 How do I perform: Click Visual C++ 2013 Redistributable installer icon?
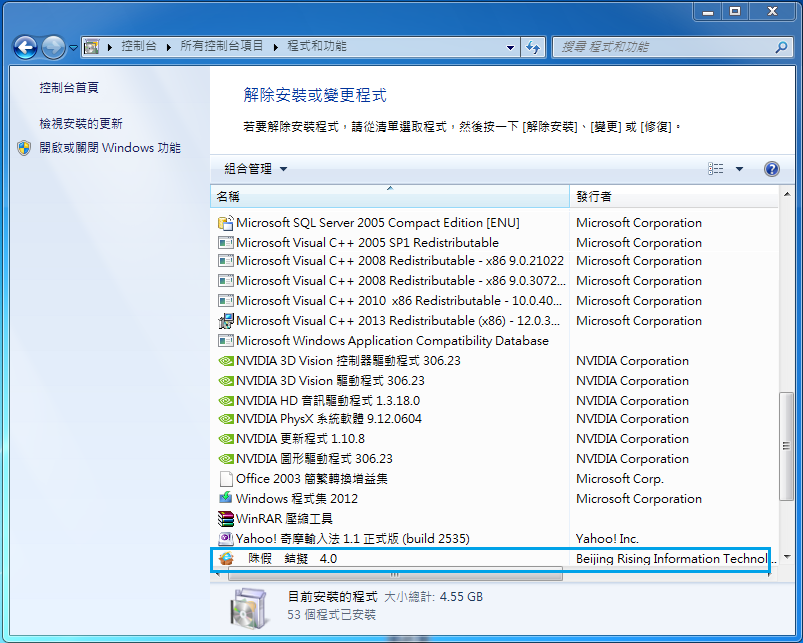226,321
